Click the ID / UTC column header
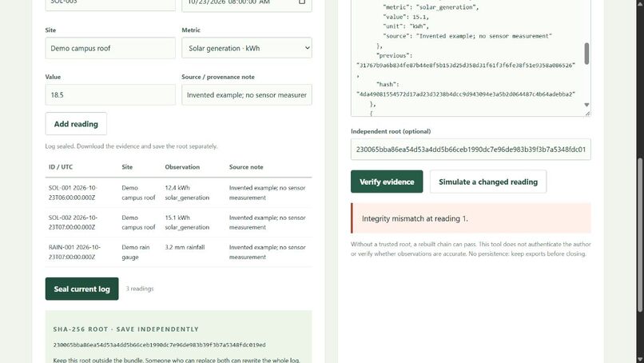The height and width of the screenshot is (363, 644). click(61, 167)
